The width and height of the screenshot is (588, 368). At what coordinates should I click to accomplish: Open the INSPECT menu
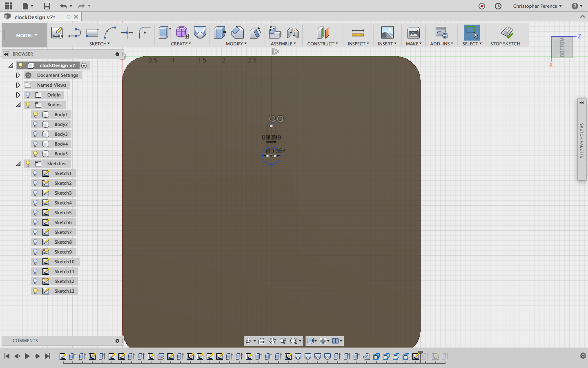pos(358,44)
